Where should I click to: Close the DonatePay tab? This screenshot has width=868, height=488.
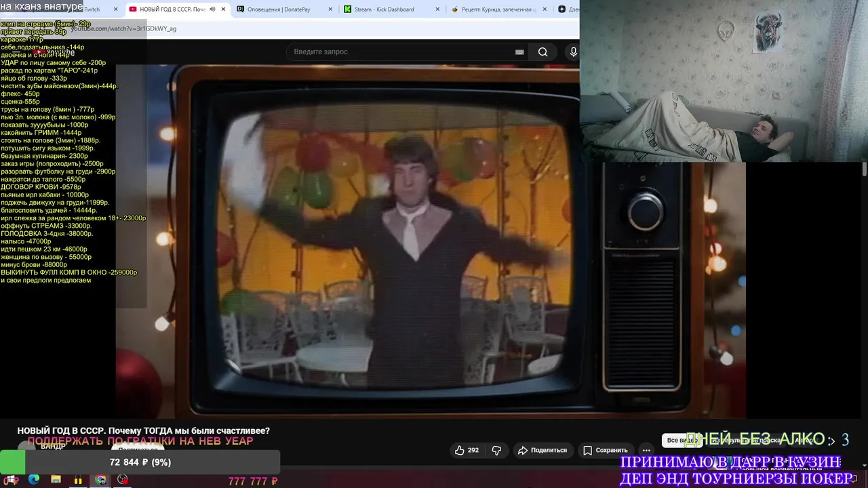[x=330, y=9]
